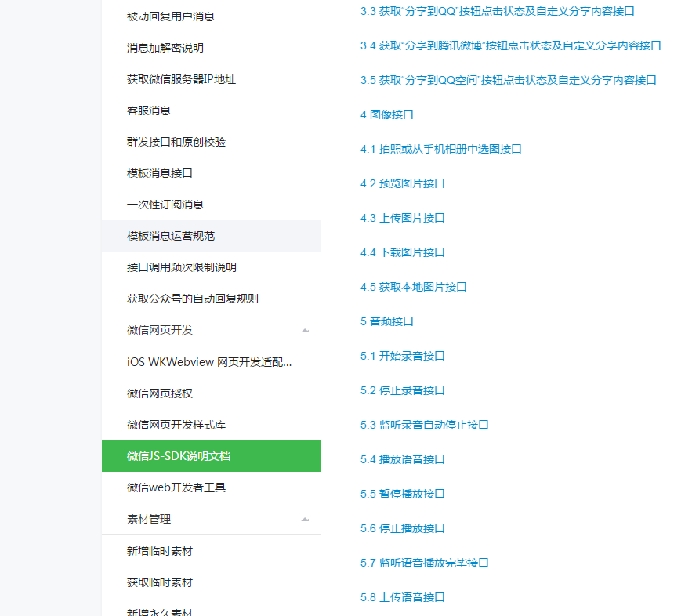Open 5.1 开始录音接口 link
Image resolution: width=692 pixels, height=616 pixels.
click(402, 356)
